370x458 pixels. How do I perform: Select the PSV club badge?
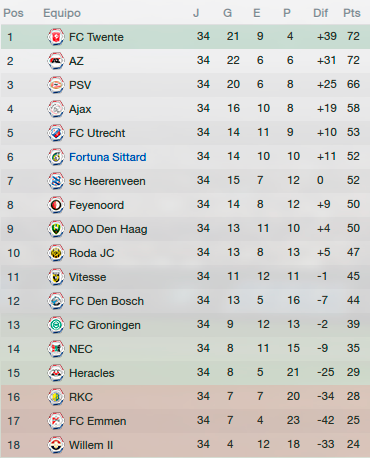(56, 85)
